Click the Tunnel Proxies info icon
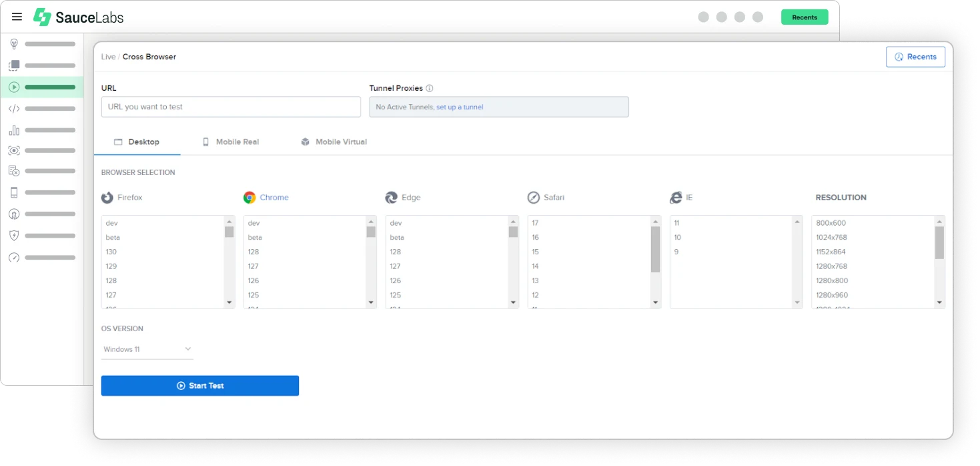This screenshot has width=980, height=466. [x=430, y=87]
